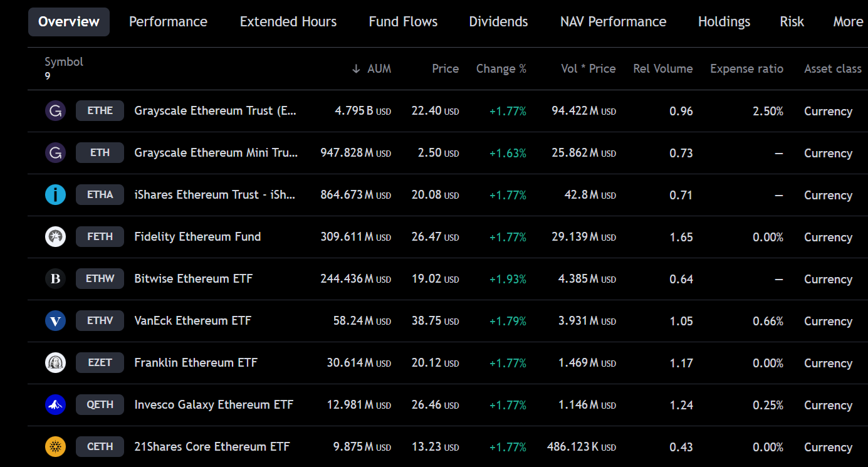The image size is (868, 467).
Task: Open the Holdings tab
Action: (x=724, y=22)
